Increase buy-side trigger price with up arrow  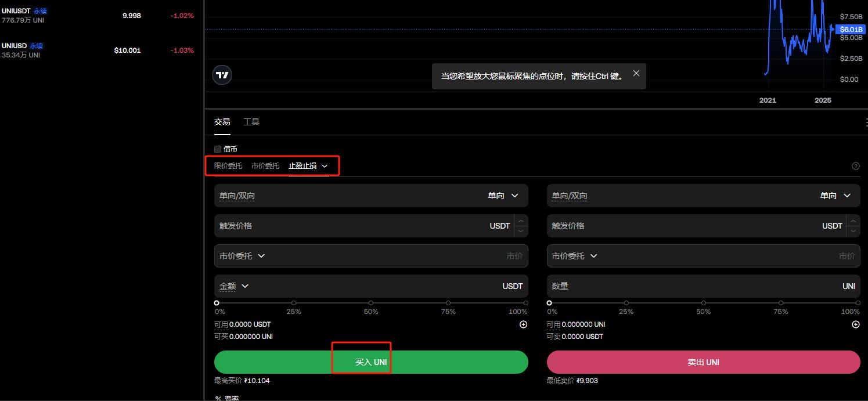tap(521, 221)
